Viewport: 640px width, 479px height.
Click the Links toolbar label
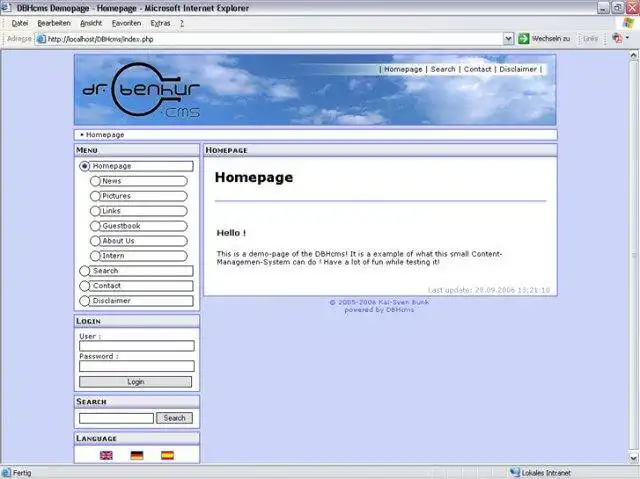(590, 39)
